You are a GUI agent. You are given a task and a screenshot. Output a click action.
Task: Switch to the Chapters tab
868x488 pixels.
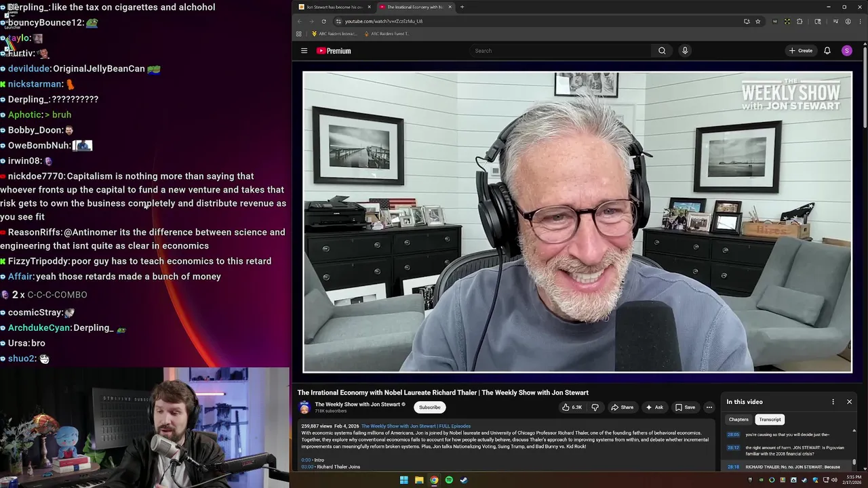tap(738, 420)
